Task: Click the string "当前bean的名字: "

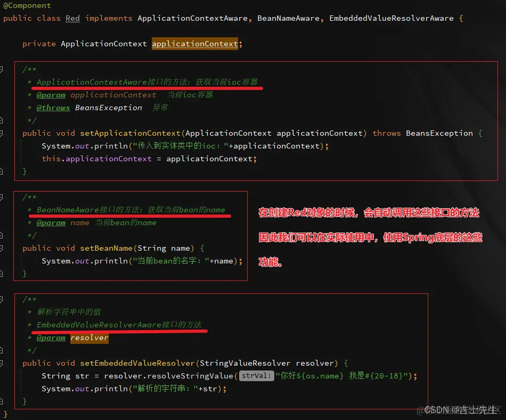Action: 171,261
